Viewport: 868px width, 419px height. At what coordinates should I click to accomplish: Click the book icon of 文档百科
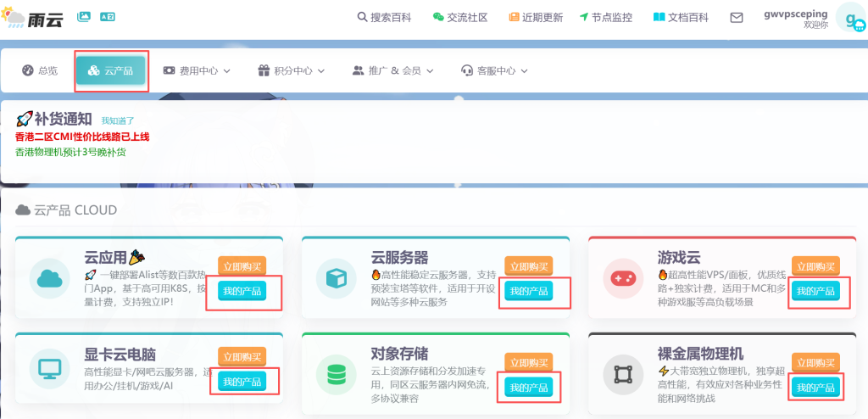click(x=659, y=17)
